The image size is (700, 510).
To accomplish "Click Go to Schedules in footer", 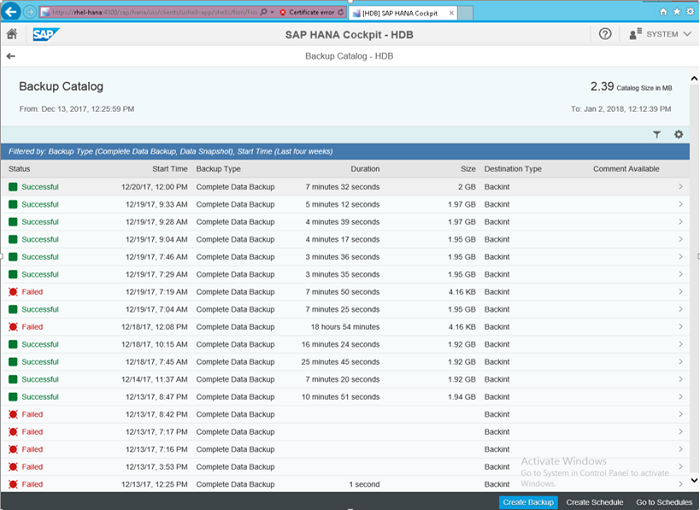I will 664,502.
